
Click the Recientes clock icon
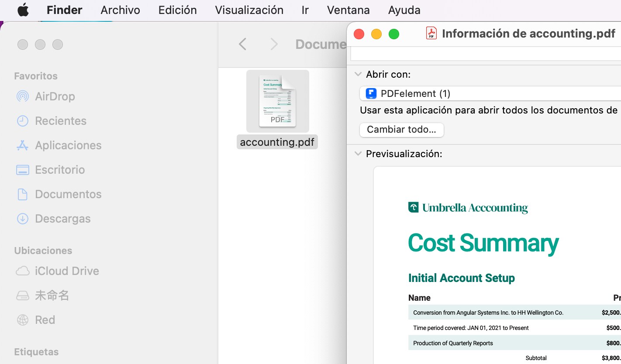tap(22, 121)
